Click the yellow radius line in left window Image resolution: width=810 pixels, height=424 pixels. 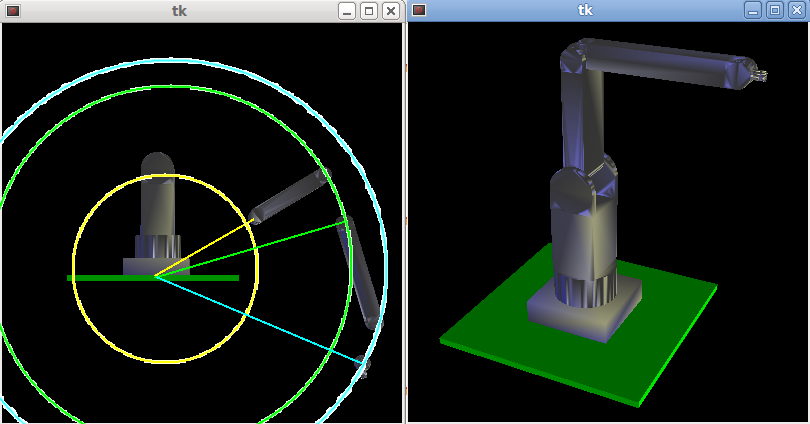[x=207, y=248]
